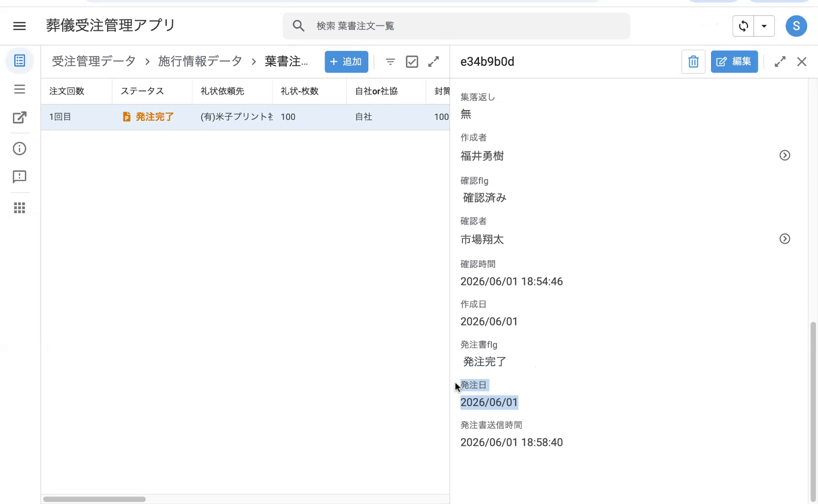Go to 受注管理データ breadcrumb
This screenshot has width=818, height=504.
click(94, 61)
